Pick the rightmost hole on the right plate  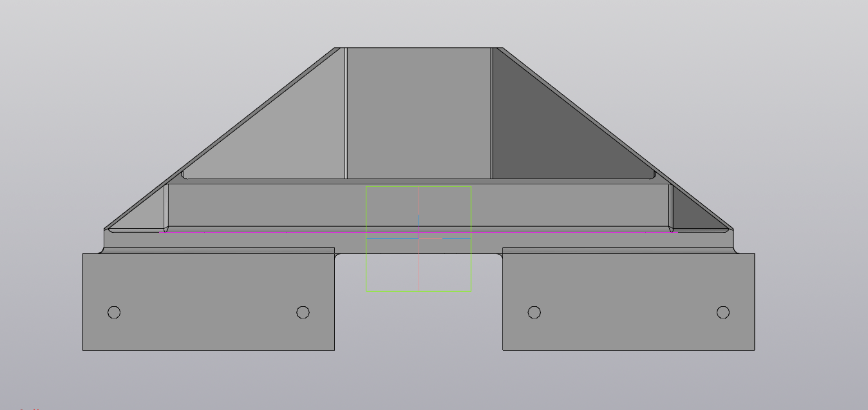click(x=723, y=313)
